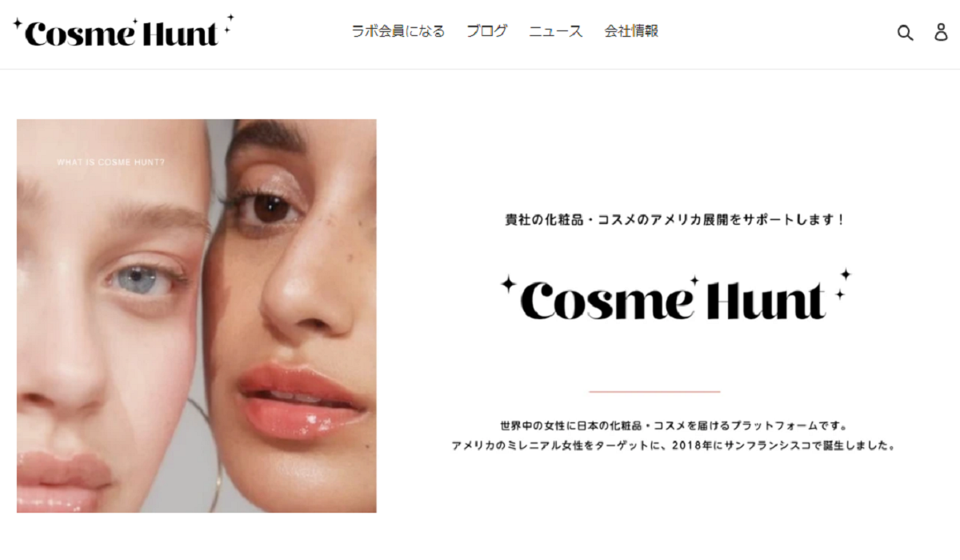The height and width of the screenshot is (560, 960).
Task: Click the account login person icon
Action: coord(941,32)
